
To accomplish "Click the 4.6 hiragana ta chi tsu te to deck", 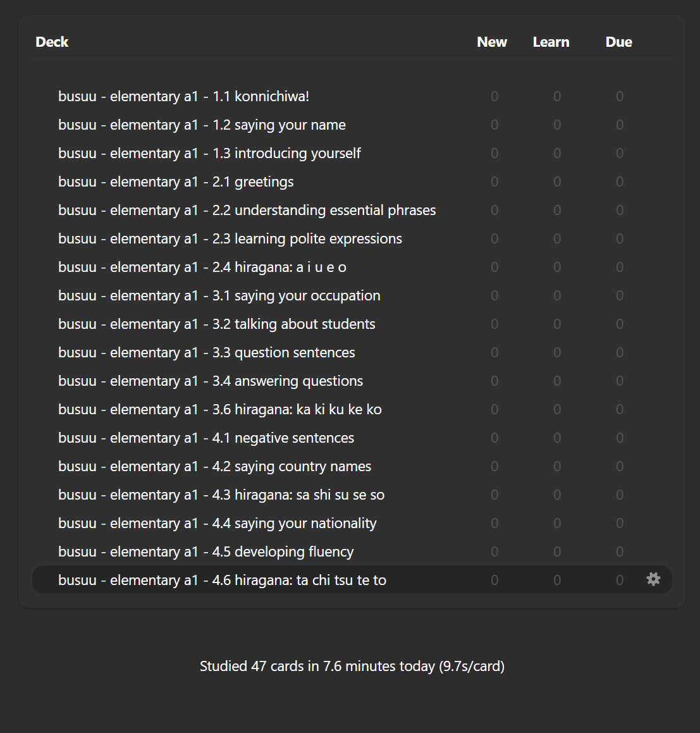I will click(x=223, y=580).
